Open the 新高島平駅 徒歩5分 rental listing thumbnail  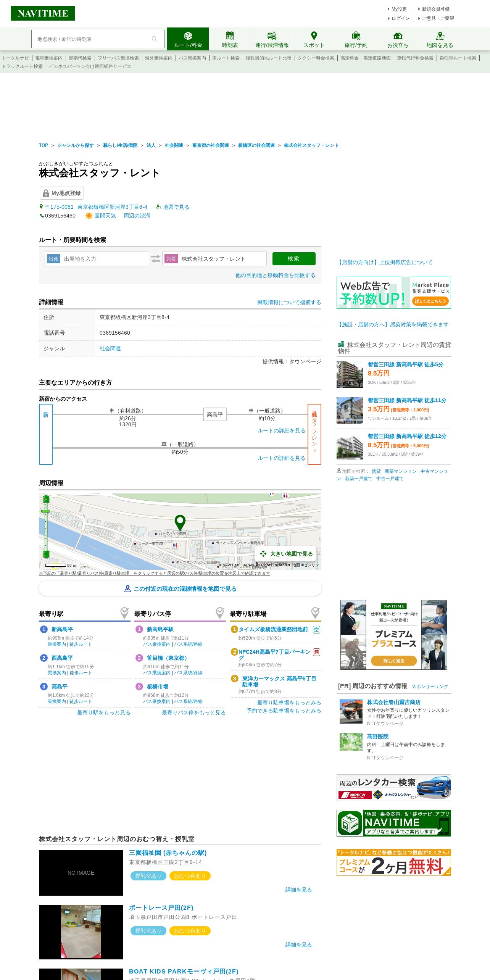pos(350,374)
